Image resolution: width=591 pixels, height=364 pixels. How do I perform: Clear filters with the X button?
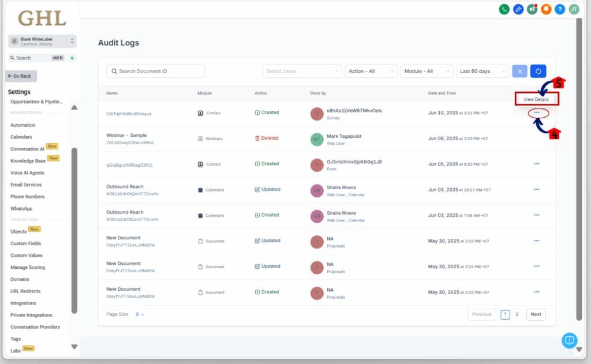519,72
